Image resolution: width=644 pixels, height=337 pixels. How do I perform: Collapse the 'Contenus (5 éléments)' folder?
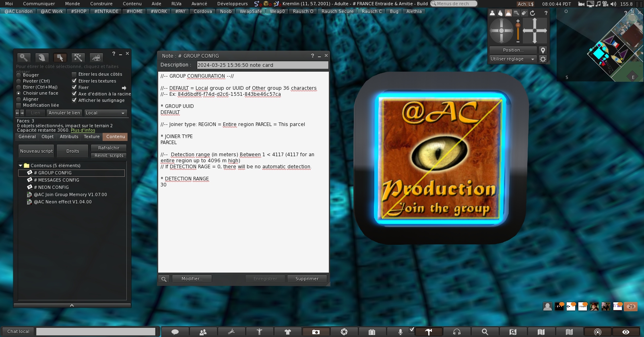tap(21, 165)
